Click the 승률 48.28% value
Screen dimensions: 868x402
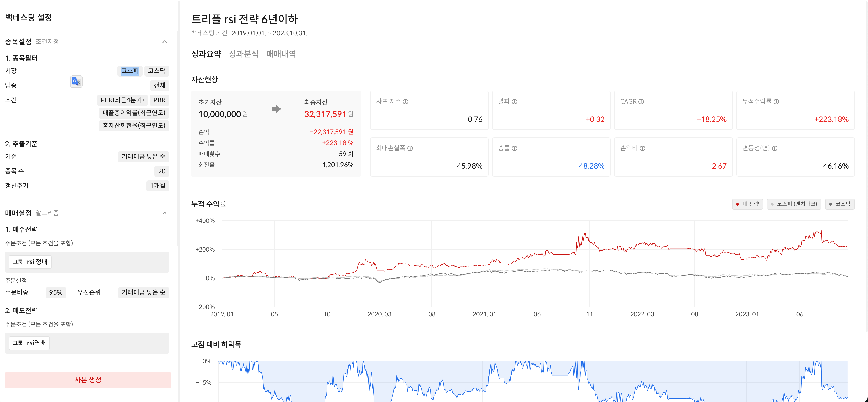[591, 166]
